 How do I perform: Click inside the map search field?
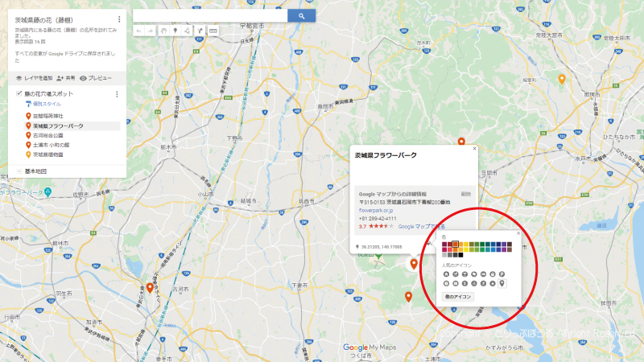(210, 16)
